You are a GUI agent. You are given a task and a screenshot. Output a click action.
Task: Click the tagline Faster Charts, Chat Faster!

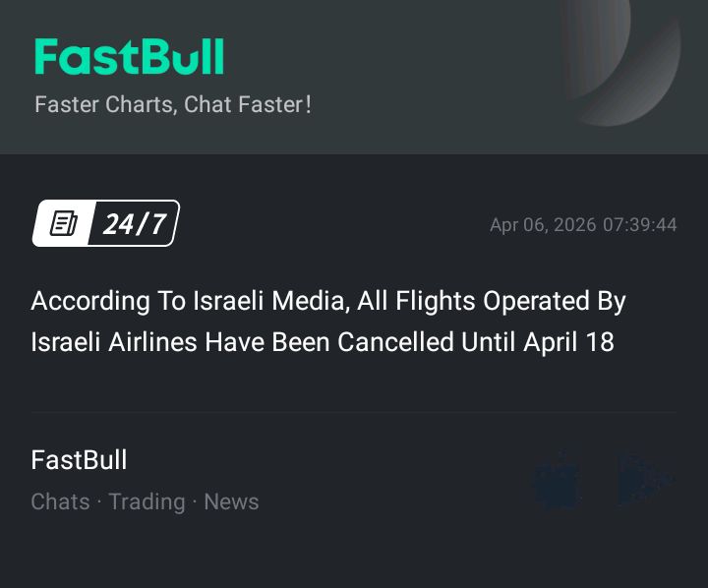point(173,103)
